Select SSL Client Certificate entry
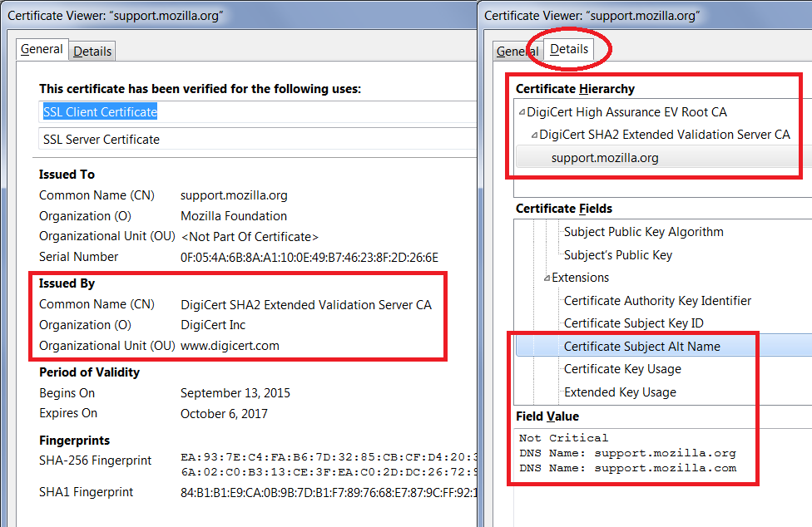Screen dimensions: 812x527 click(100, 112)
